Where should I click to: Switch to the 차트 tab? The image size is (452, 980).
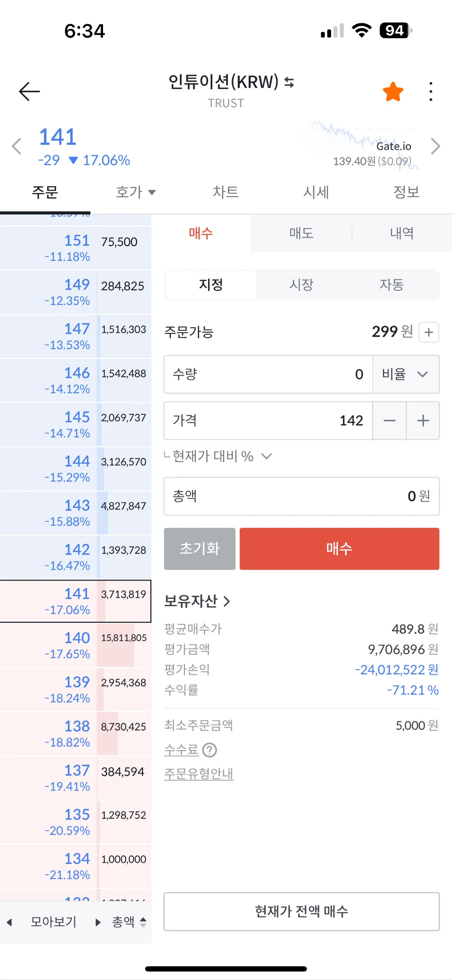point(226,193)
